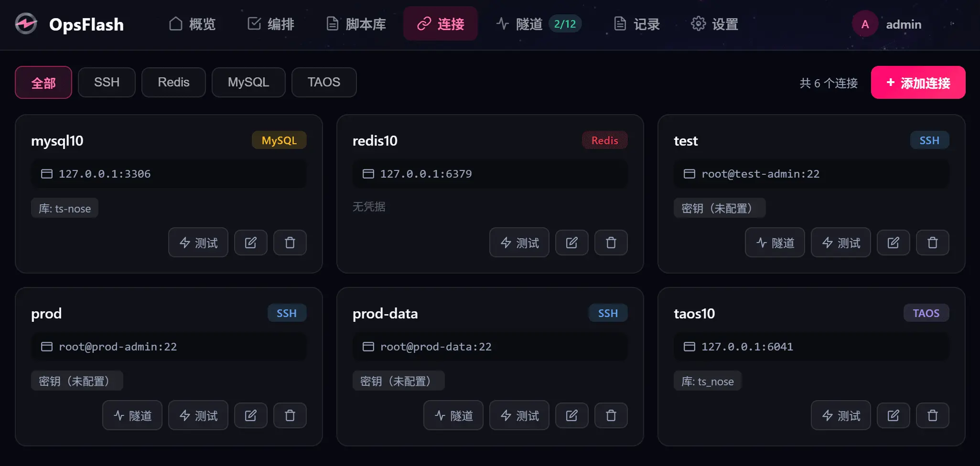
Task: Delete the redis10 connection
Action: point(611,243)
